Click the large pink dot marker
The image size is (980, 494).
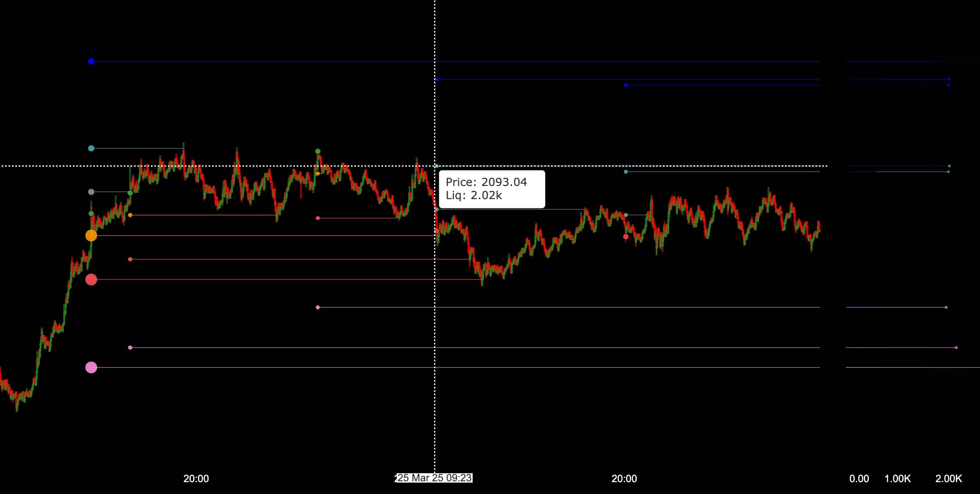91,367
